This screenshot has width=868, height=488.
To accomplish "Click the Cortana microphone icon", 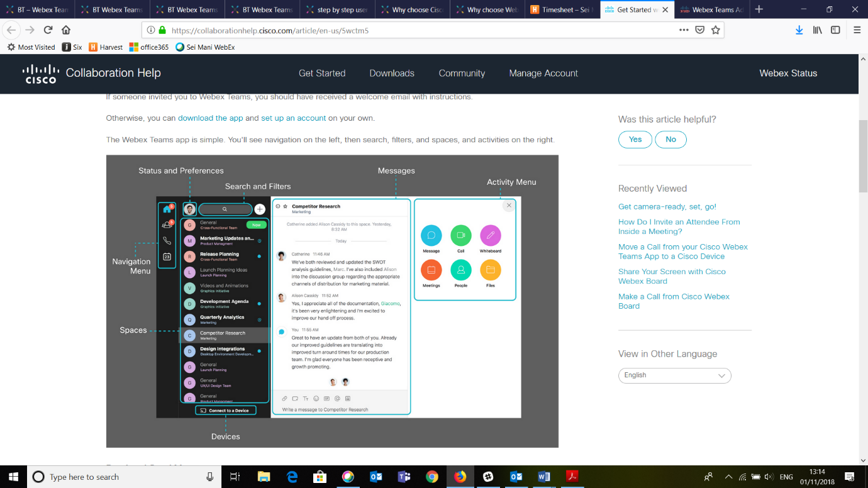I will click(x=210, y=477).
